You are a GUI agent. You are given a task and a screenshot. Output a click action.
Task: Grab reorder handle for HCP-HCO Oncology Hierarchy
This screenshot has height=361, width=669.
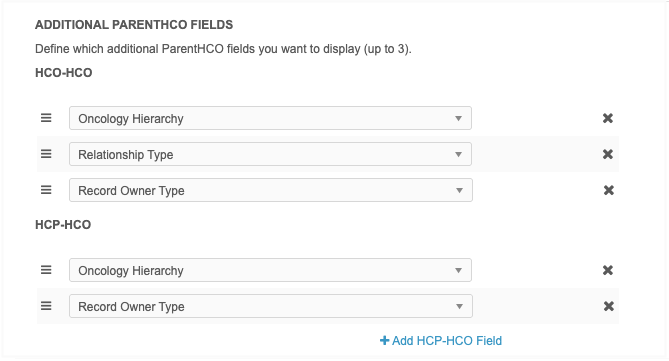click(46, 270)
